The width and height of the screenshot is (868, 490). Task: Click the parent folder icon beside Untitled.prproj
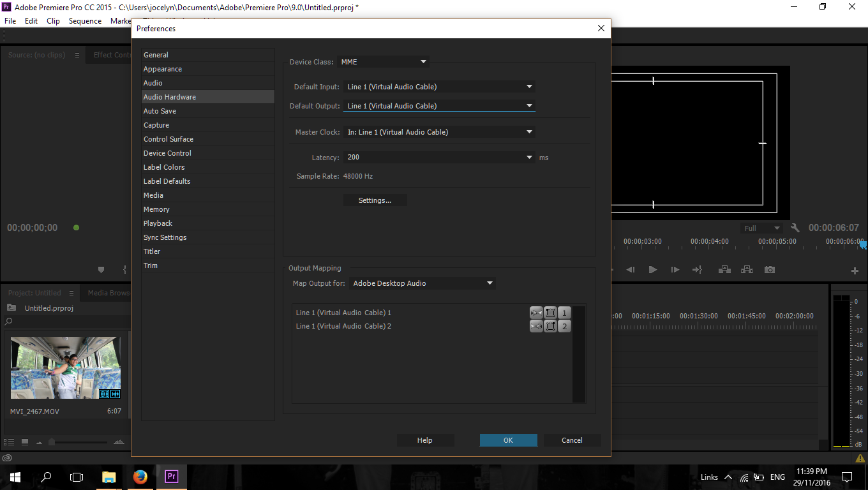(11, 308)
